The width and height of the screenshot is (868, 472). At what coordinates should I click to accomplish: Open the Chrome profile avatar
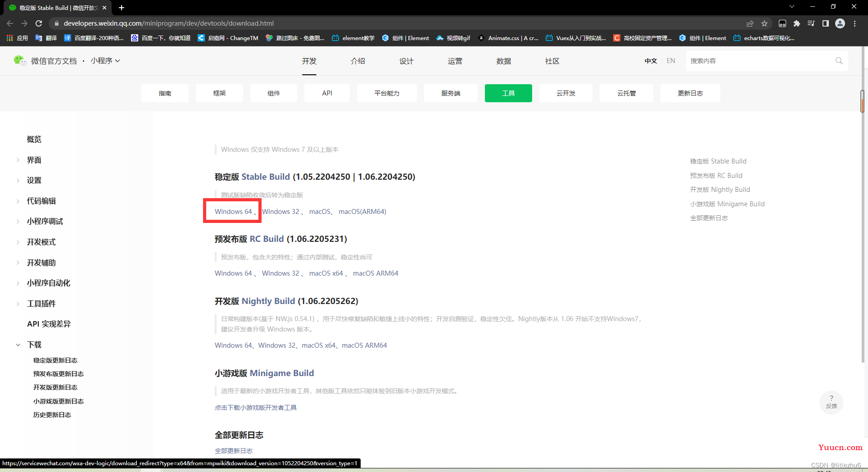(840, 23)
